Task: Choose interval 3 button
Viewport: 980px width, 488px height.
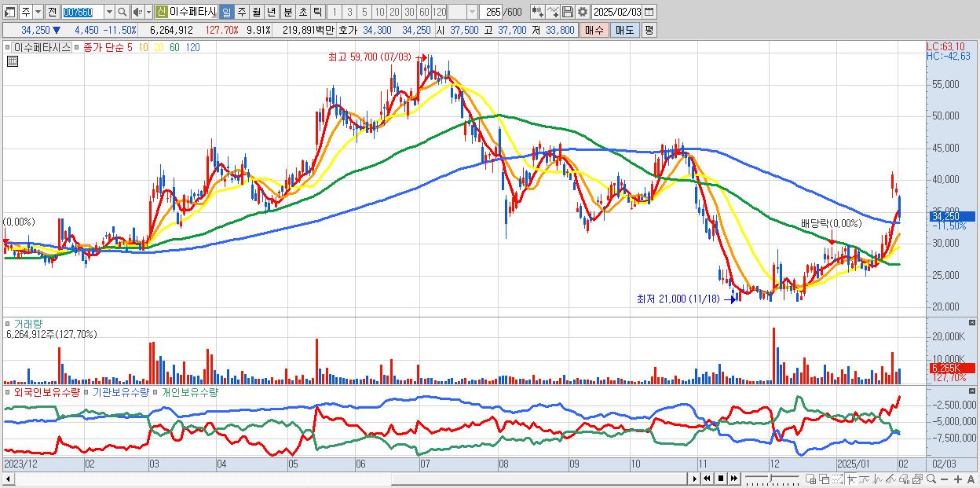Action: tap(349, 12)
